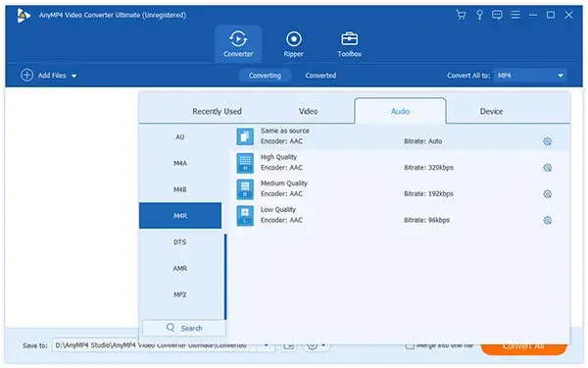
Task: Open the Toolbox module
Action: 350,44
